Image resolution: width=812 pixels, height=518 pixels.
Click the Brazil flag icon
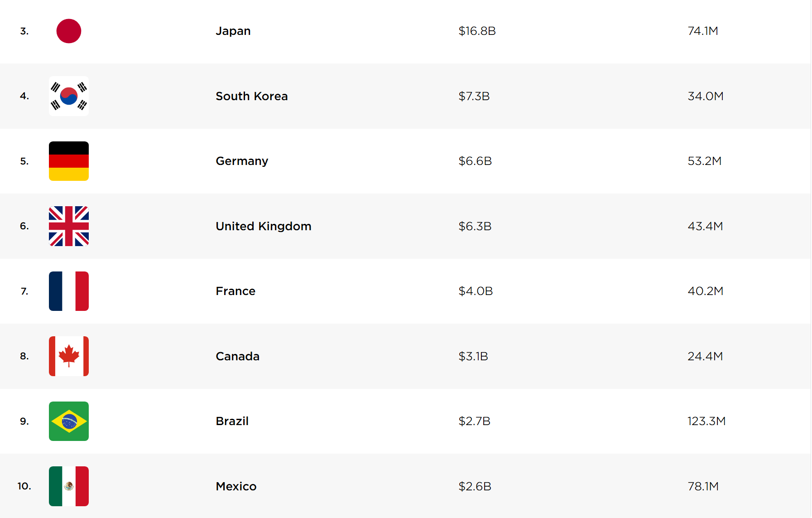click(x=69, y=421)
